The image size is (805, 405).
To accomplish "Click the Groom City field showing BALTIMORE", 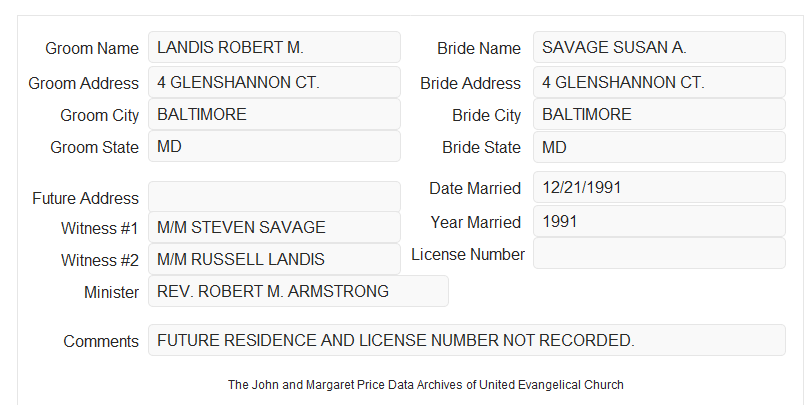I will click(274, 114).
